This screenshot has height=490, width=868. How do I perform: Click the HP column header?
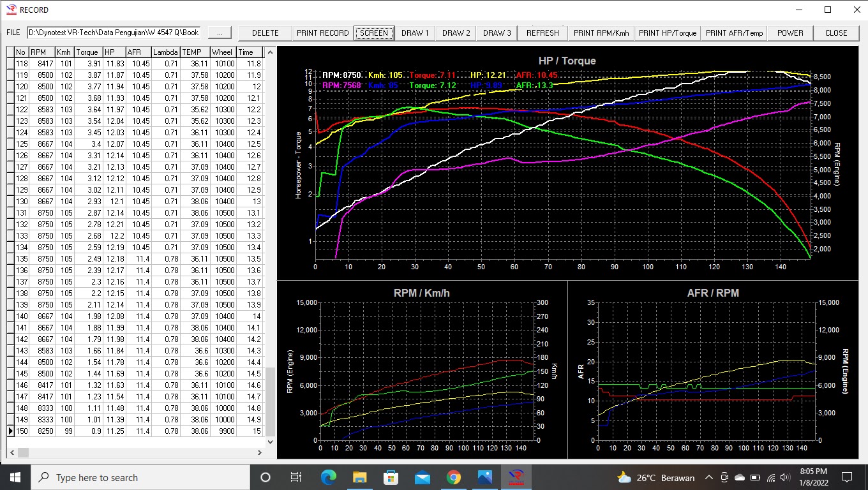coord(114,52)
